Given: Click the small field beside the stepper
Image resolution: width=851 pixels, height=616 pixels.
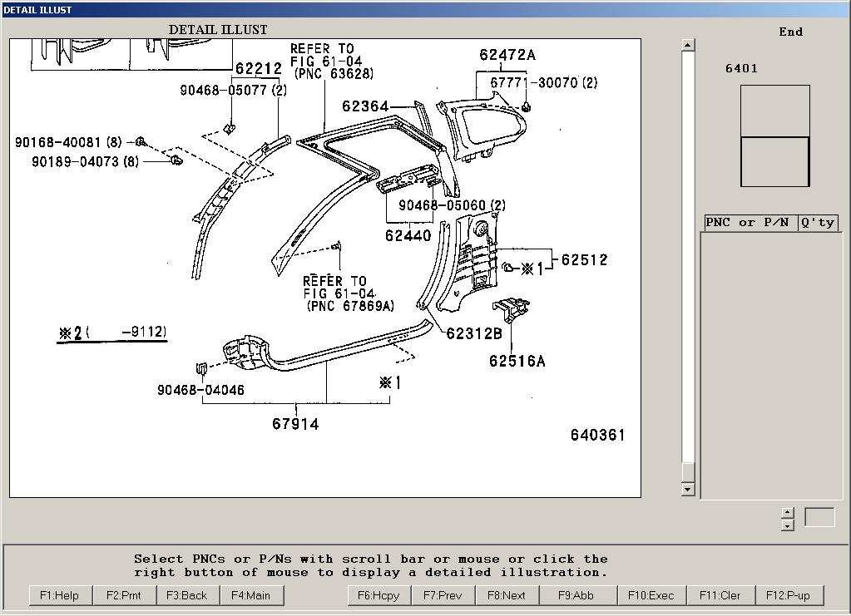Looking at the screenshot, I should pos(819,518).
